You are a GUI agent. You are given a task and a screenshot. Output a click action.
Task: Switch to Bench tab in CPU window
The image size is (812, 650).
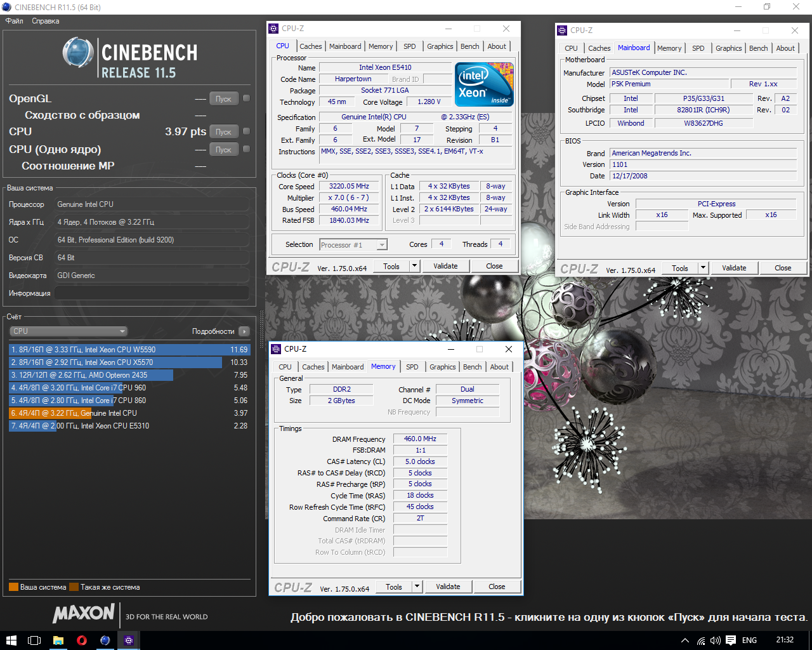point(470,46)
